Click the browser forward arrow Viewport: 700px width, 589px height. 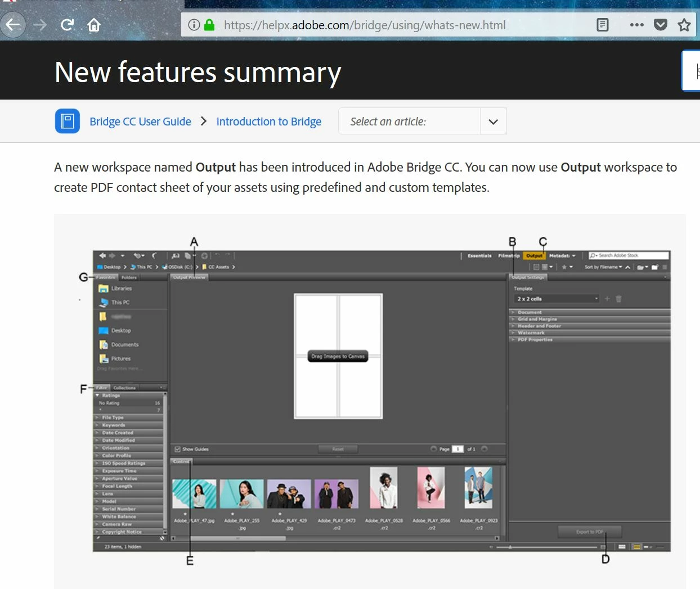click(x=40, y=25)
